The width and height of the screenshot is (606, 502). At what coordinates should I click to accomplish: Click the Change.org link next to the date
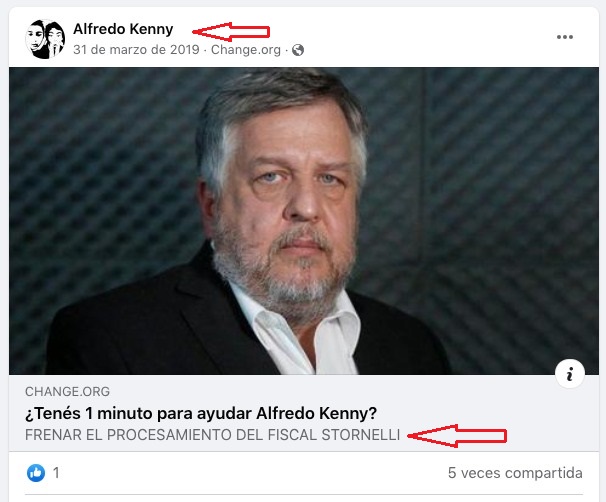pos(246,50)
